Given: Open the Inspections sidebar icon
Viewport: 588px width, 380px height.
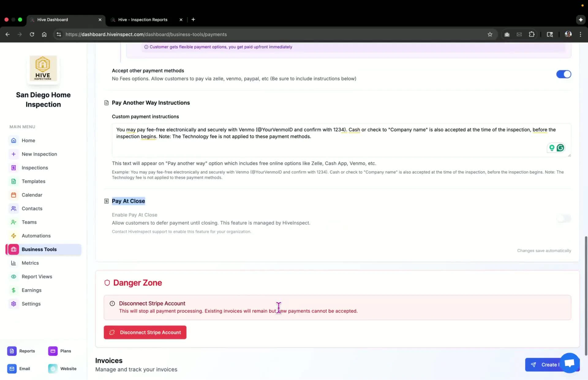Looking at the screenshot, I should [13, 168].
